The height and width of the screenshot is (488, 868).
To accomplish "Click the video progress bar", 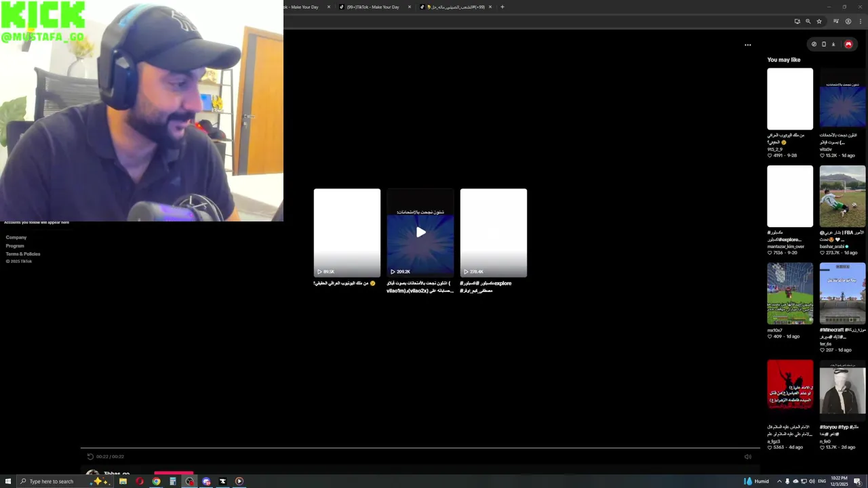I will click(x=420, y=448).
